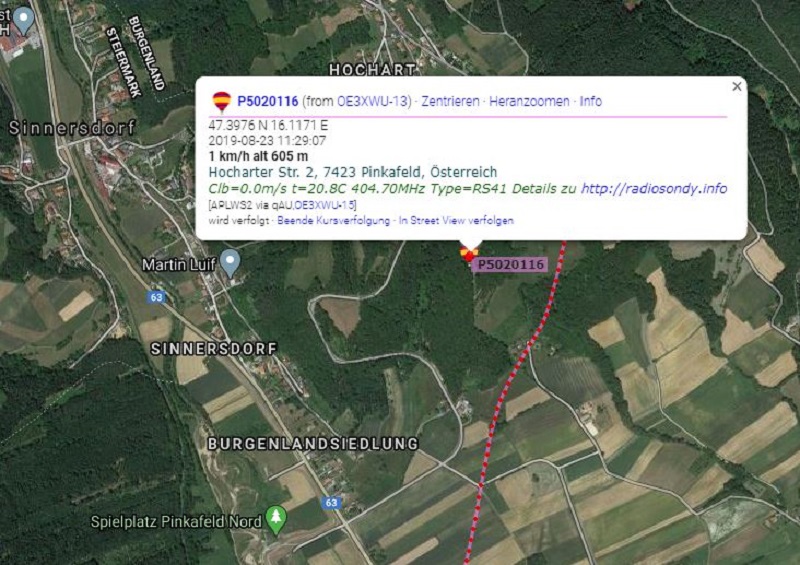Click Zentrieren to center the map
800x565 pixels.
[x=450, y=101]
